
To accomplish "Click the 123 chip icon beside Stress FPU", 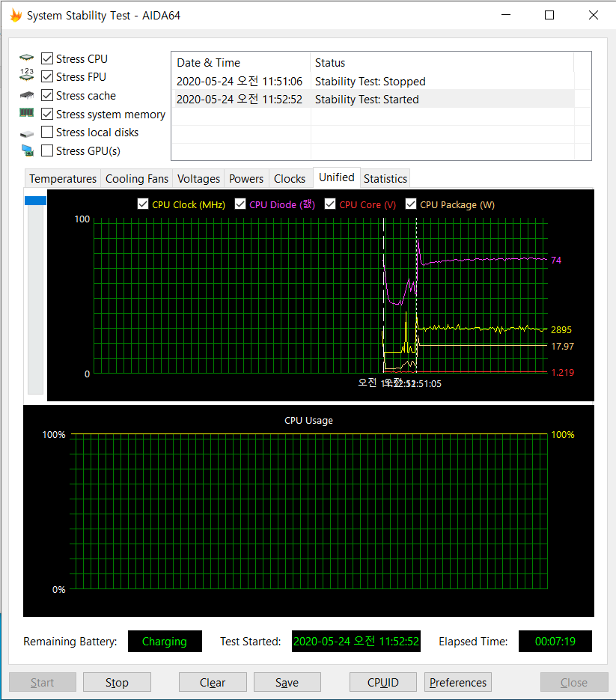I will tap(27, 75).
